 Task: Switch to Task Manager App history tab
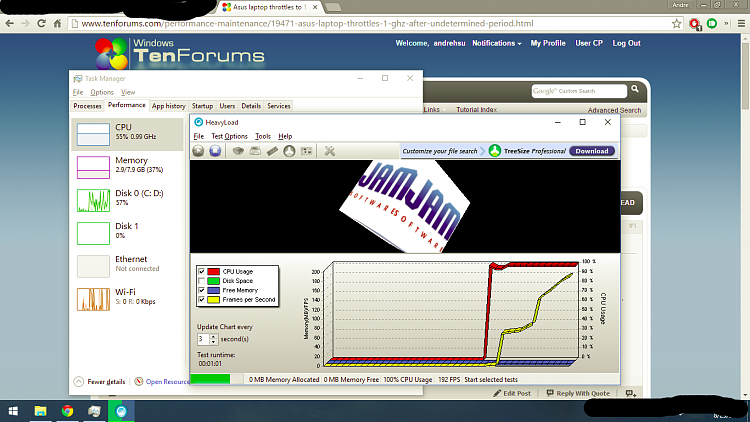[x=168, y=106]
